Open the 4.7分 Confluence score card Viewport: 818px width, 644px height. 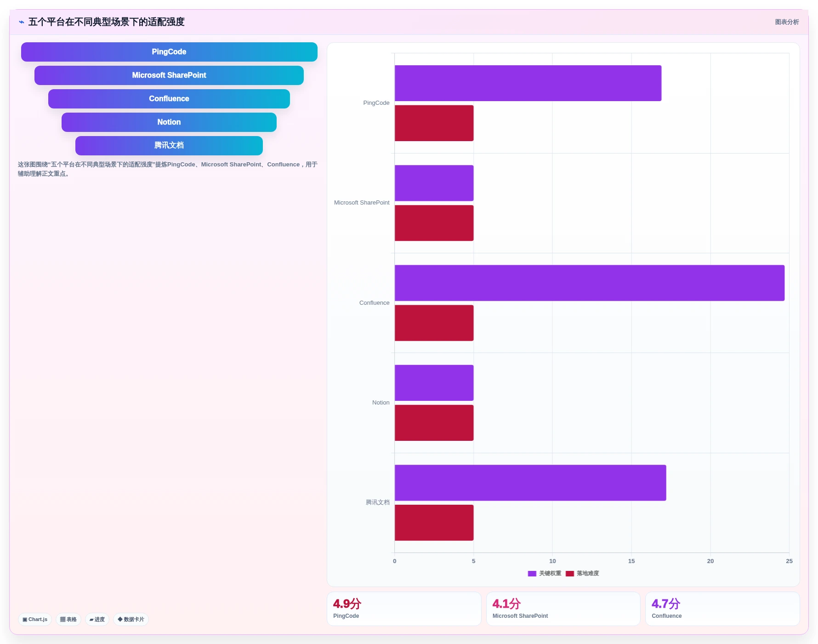click(x=722, y=609)
